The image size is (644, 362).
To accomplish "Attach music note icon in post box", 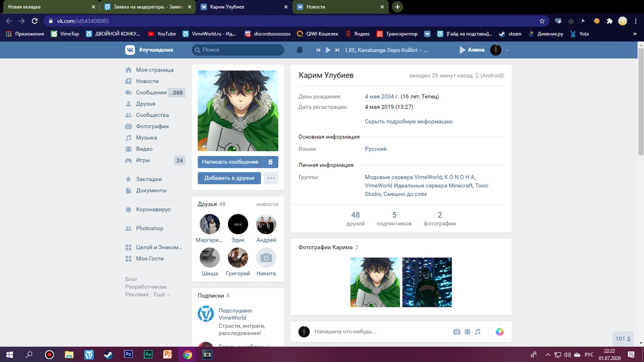I will pyautogui.click(x=477, y=332).
